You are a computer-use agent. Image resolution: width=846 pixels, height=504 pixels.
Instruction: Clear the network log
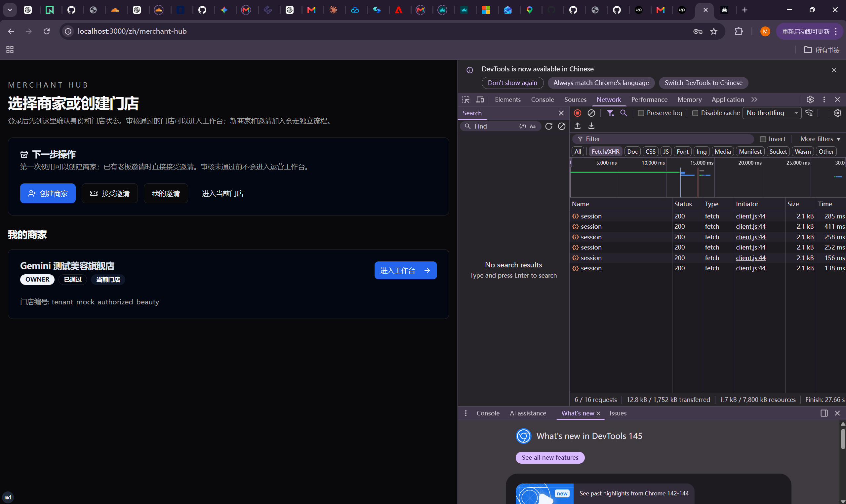pyautogui.click(x=591, y=113)
